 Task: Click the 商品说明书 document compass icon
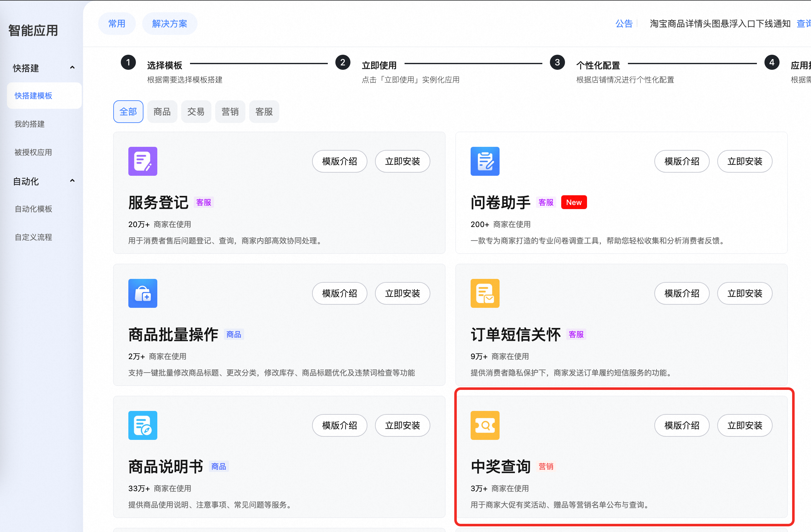(x=143, y=425)
